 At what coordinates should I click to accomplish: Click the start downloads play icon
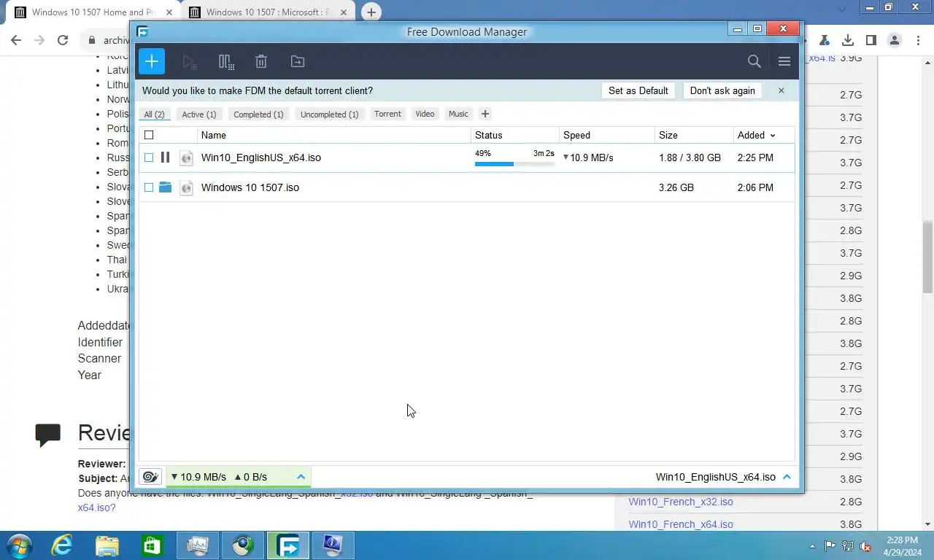click(x=190, y=62)
